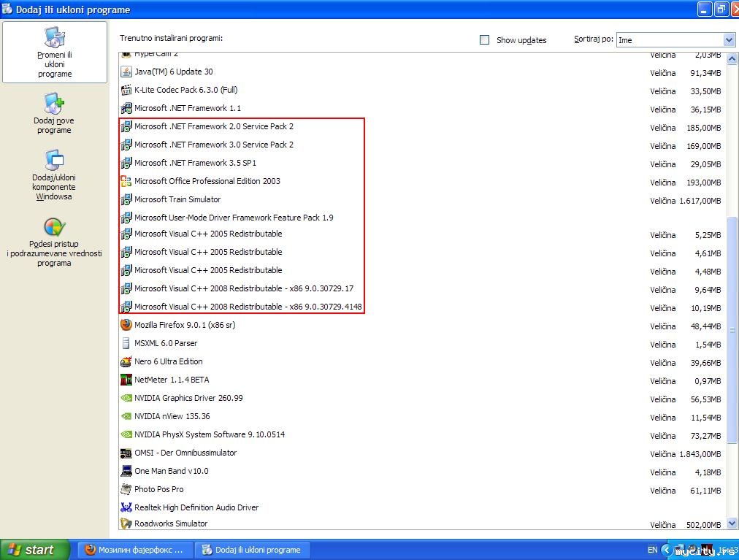The height and width of the screenshot is (560, 739).
Task: Click the Photo Pos Pro icon
Action: [126, 489]
